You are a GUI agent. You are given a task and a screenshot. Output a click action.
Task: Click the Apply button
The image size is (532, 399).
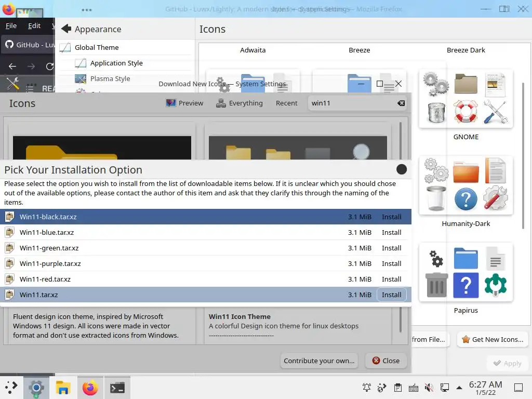507,363
